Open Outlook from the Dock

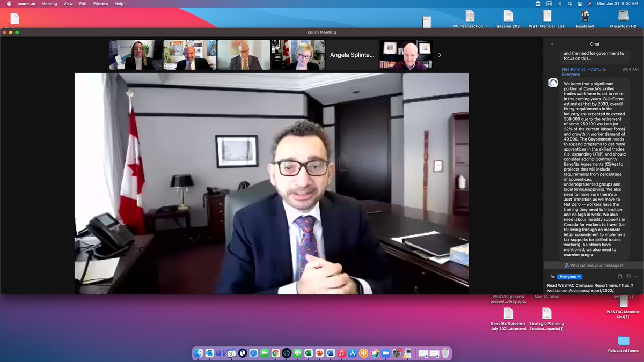click(209, 353)
